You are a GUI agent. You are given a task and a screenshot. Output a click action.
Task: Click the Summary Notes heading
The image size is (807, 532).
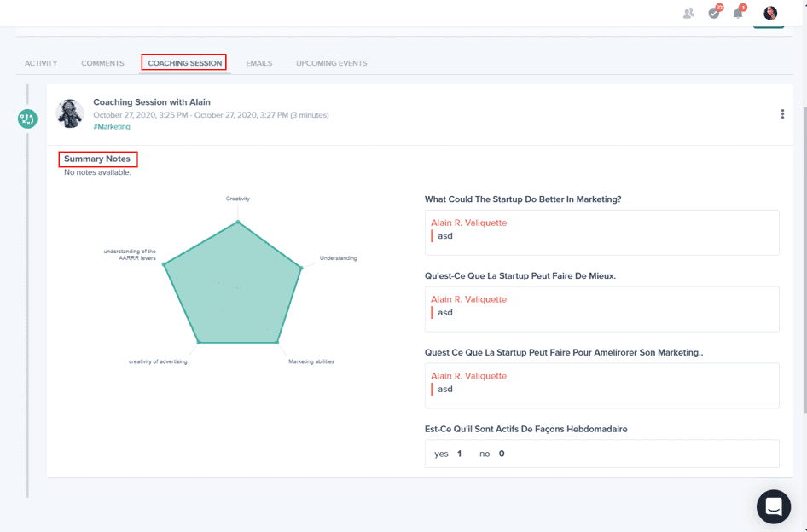97,159
